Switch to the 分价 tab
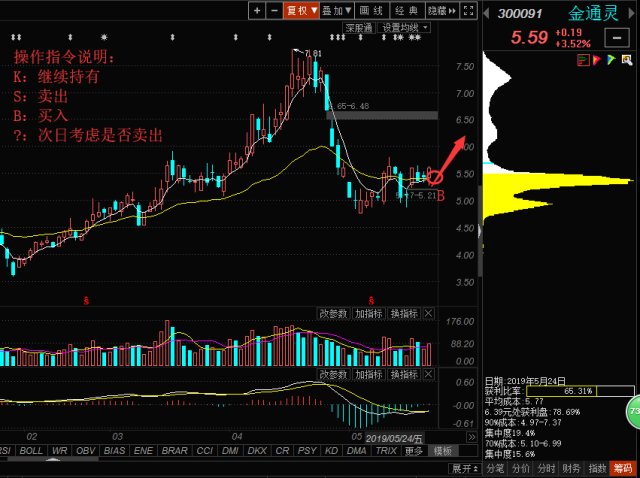Viewport: 640px width, 478px height. [520, 469]
